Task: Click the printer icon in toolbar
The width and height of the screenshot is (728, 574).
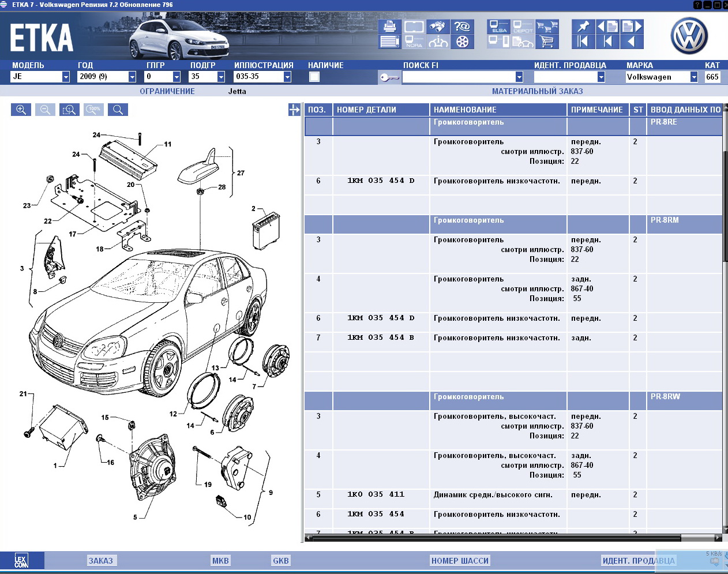Action: [390, 27]
